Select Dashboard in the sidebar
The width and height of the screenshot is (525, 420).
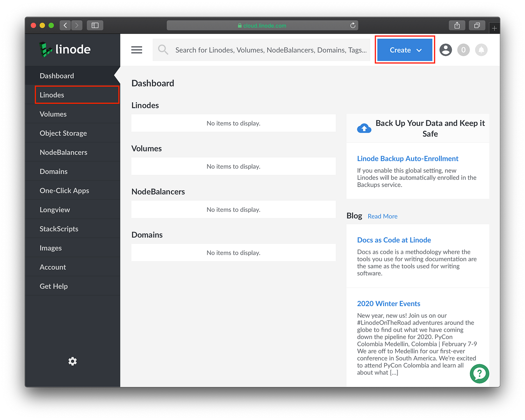point(73,76)
